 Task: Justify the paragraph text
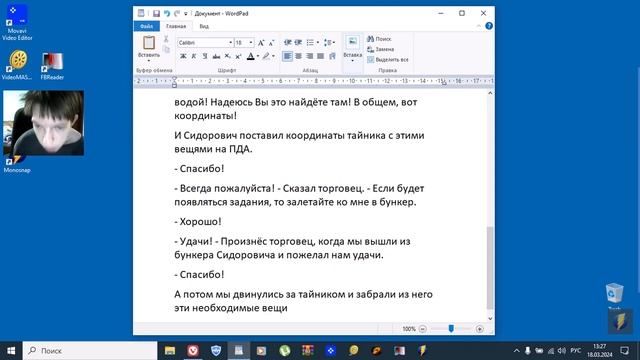pos(321,56)
